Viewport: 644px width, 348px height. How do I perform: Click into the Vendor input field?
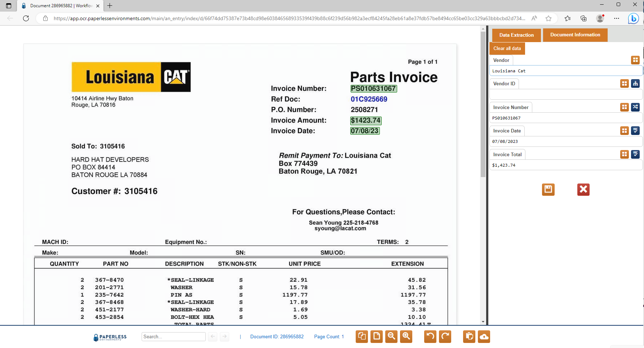click(566, 71)
